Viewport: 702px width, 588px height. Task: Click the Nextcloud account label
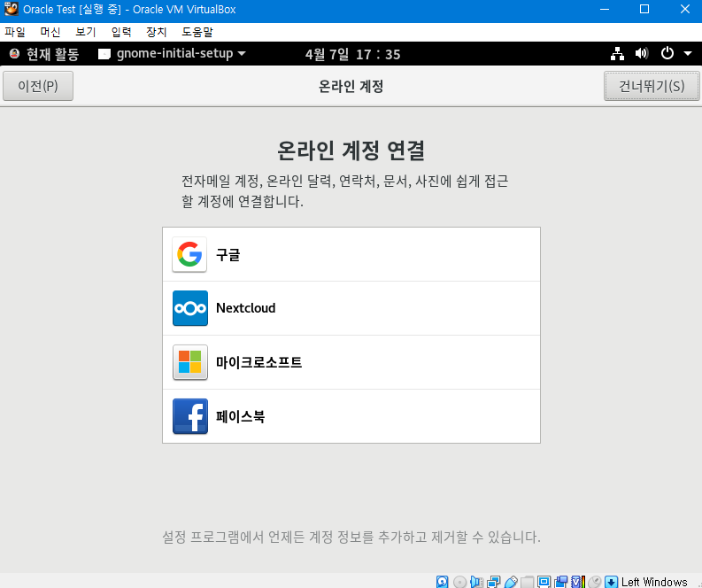(245, 308)
